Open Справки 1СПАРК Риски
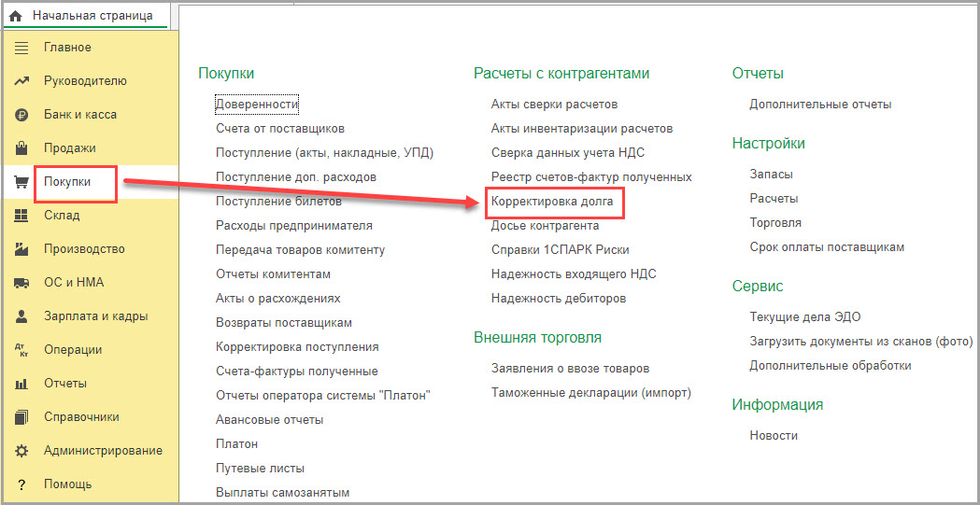 [560, 250]
